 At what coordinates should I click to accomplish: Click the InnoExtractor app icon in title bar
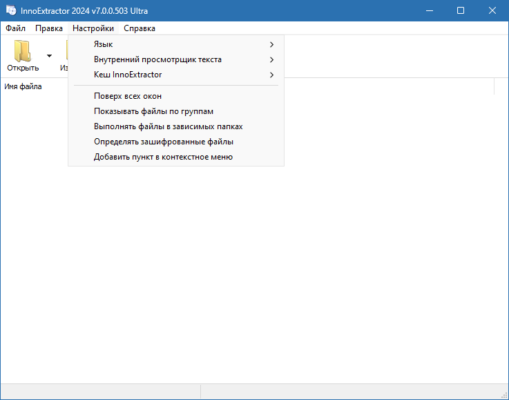(11, 10)
